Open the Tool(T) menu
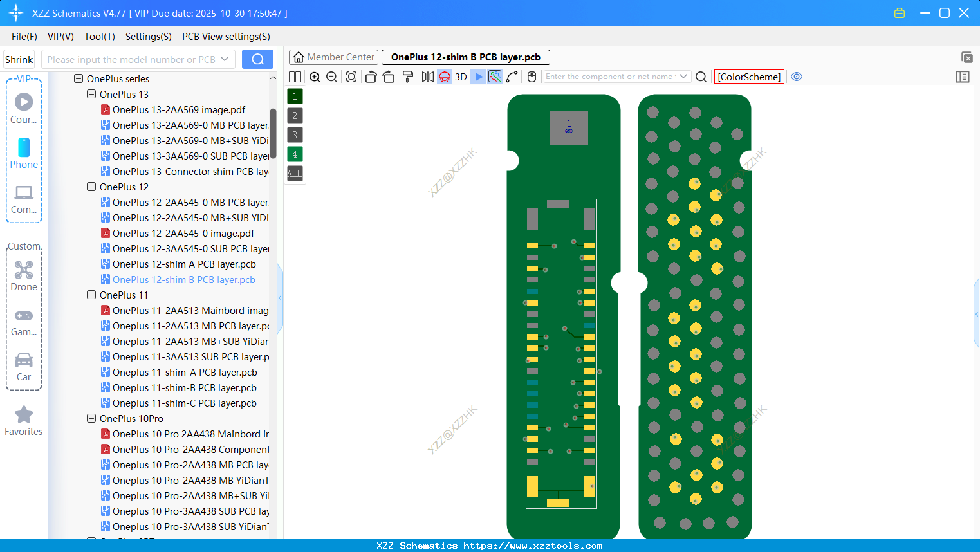980x552 pixels. click(99, 37)
